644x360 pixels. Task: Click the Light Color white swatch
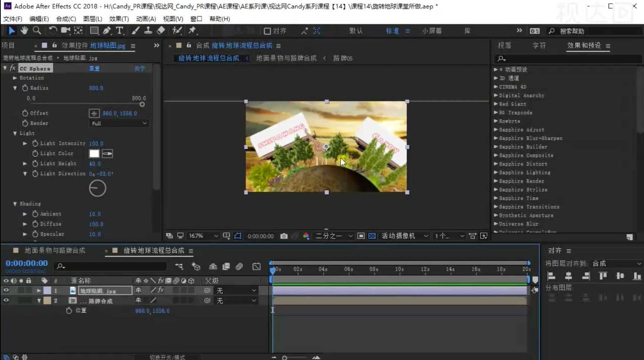(94, 154)
